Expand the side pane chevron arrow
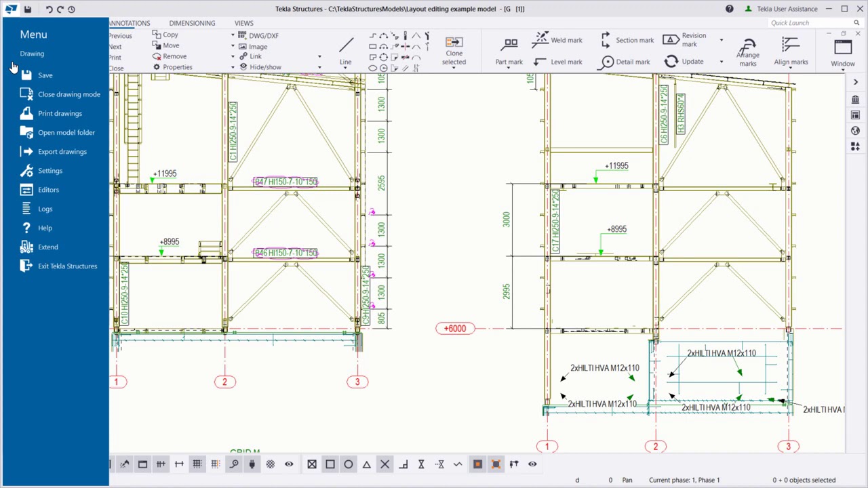Image resolution: width=868 pixels, height=488 pixels. pyautogui.click(x=856, y=82)
